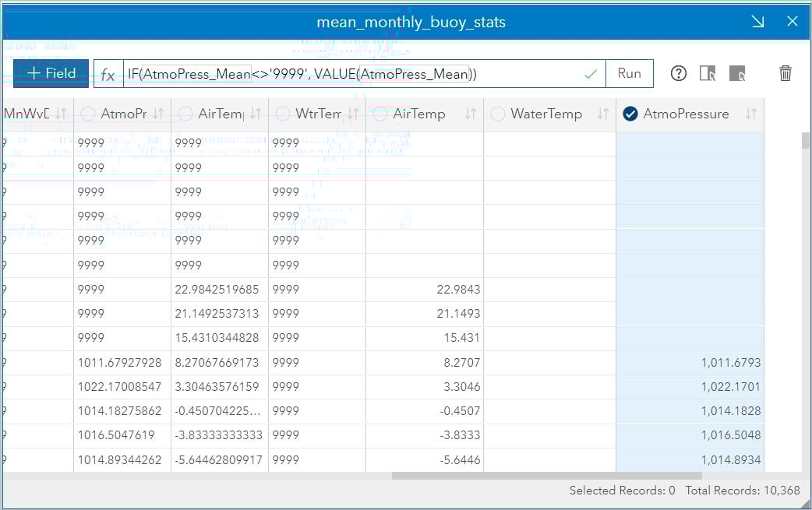812x510 pixels.
Task: Open the expression help question mark
Action: click(x=678, y=72)
